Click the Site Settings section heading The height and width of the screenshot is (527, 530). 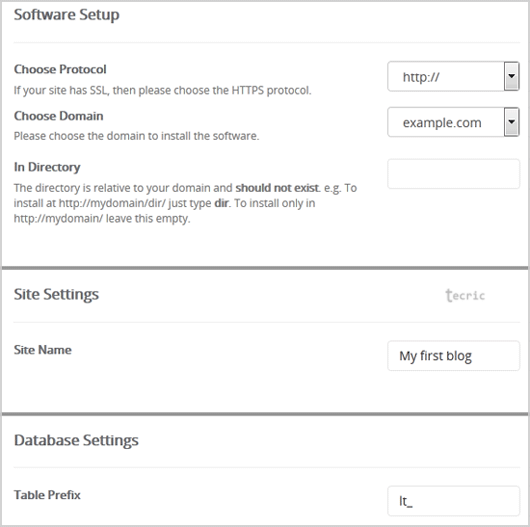pos(56,294)
